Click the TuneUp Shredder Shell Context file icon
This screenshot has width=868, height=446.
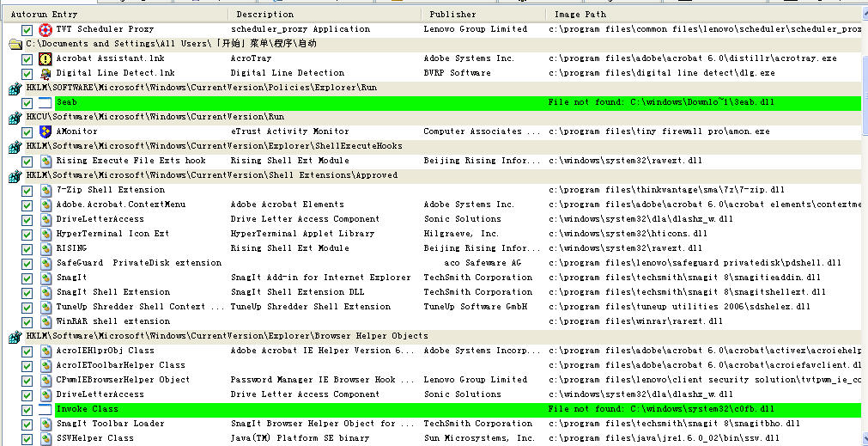pyautogui.click(x=46, y=308)
